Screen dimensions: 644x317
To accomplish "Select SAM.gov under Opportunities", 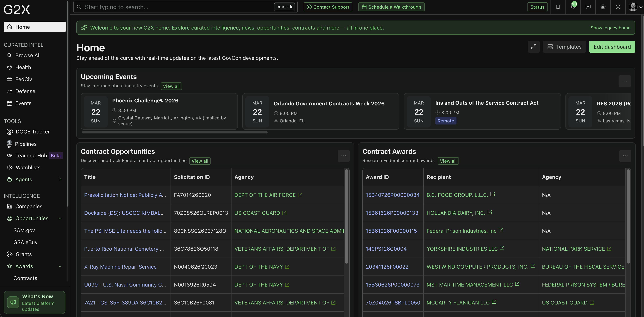I will point(24,230).
